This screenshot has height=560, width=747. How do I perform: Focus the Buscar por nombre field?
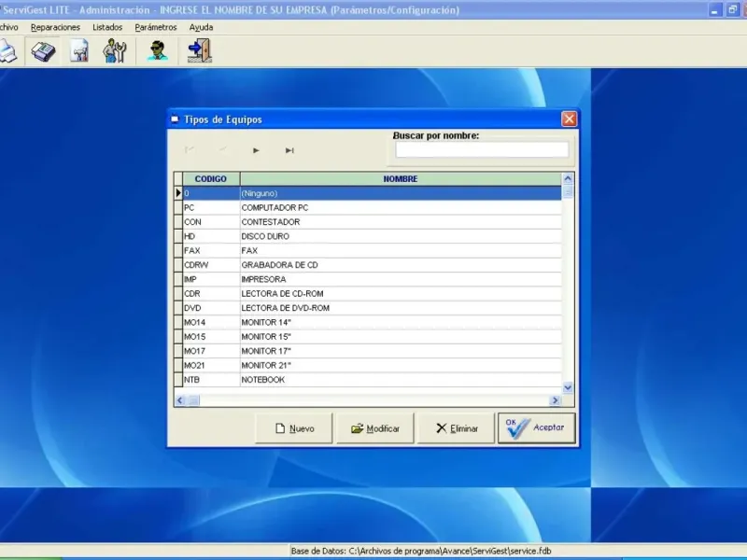pyautogui.click(x=481, y=150)
